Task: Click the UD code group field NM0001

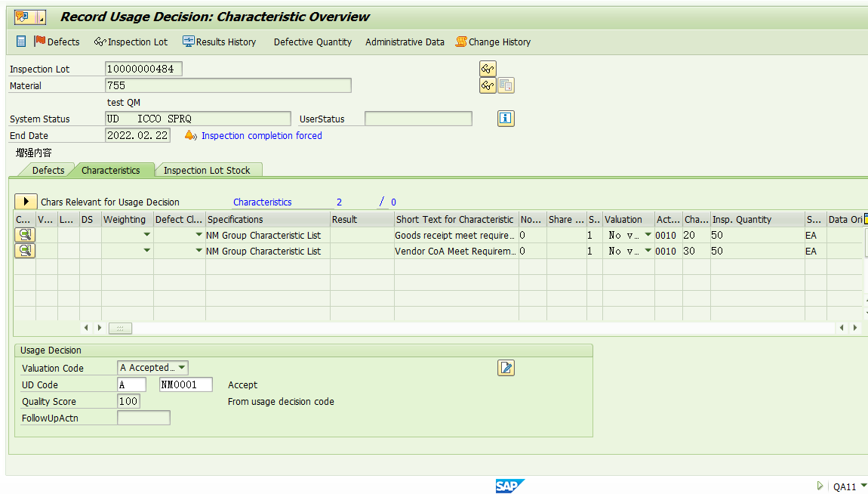Action: [x=186, y=384]
